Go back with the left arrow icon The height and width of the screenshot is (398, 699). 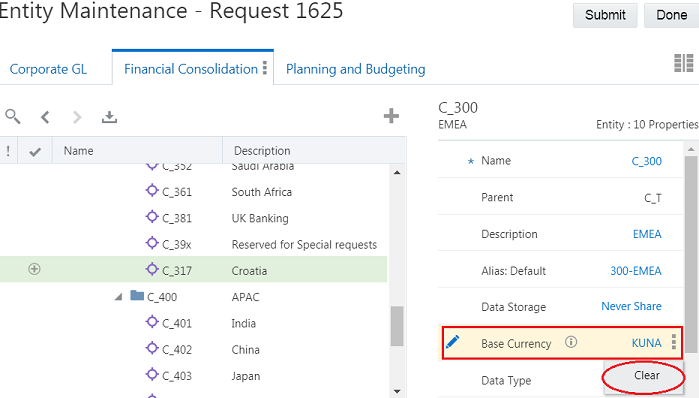pos(45,117)
